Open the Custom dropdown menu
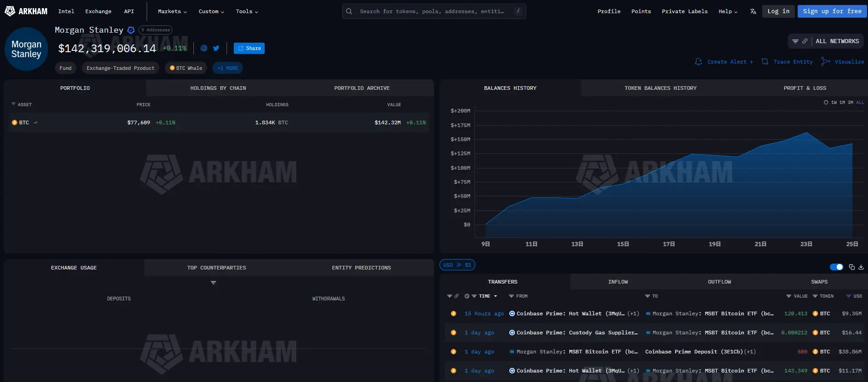The width and height of the screenshot is (868, 382). (x=211, y=11)
